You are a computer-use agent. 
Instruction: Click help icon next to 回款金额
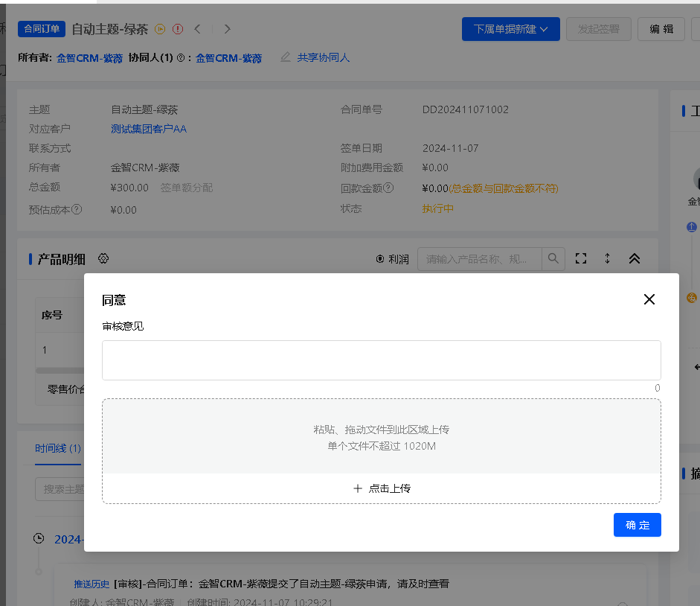coord(388,188)
